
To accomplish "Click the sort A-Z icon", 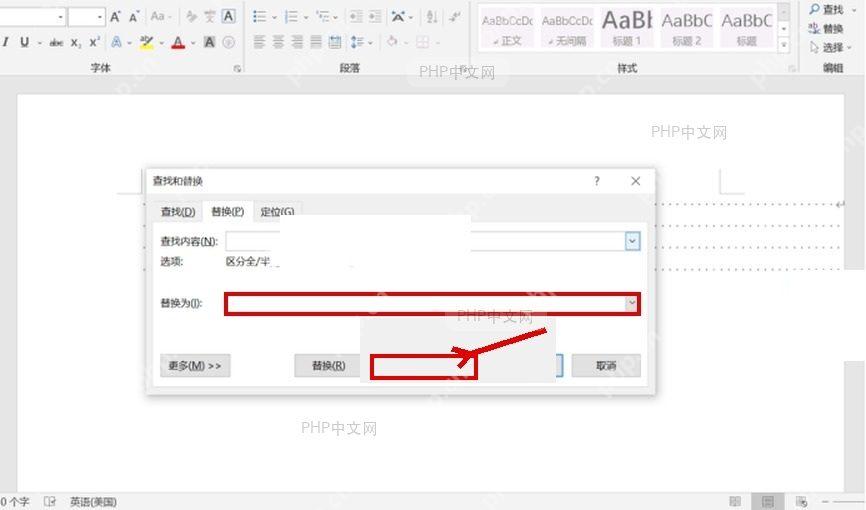I will click(x=432, y=17).
